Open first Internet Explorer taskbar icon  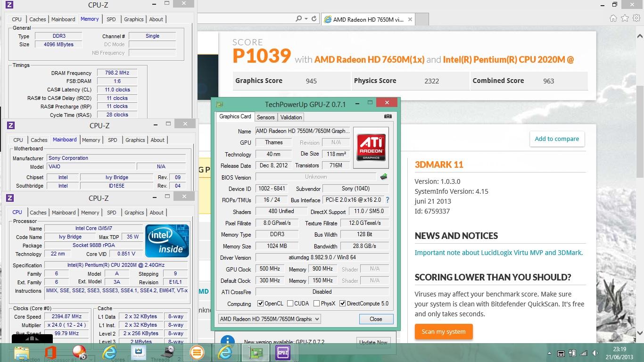tap(109, 353)
